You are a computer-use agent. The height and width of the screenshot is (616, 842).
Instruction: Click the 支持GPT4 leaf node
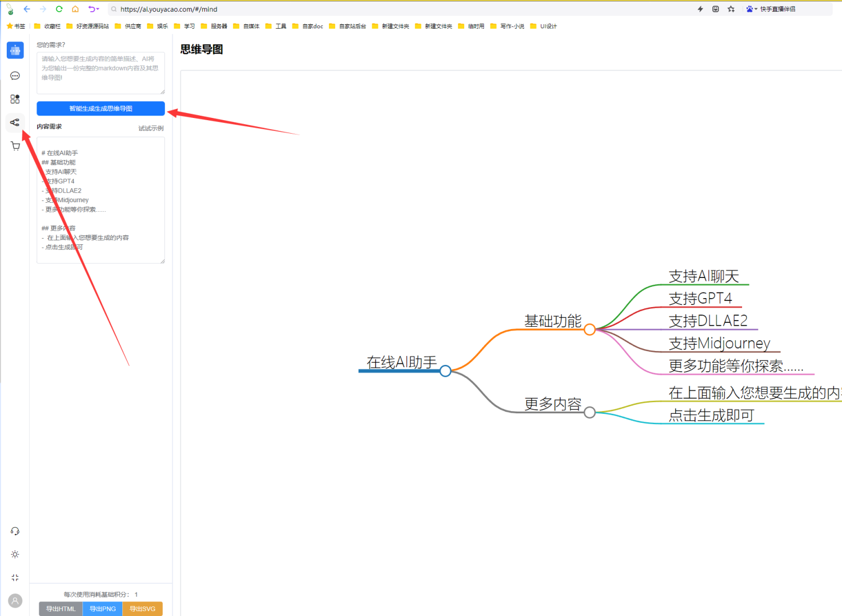(701, 298)
